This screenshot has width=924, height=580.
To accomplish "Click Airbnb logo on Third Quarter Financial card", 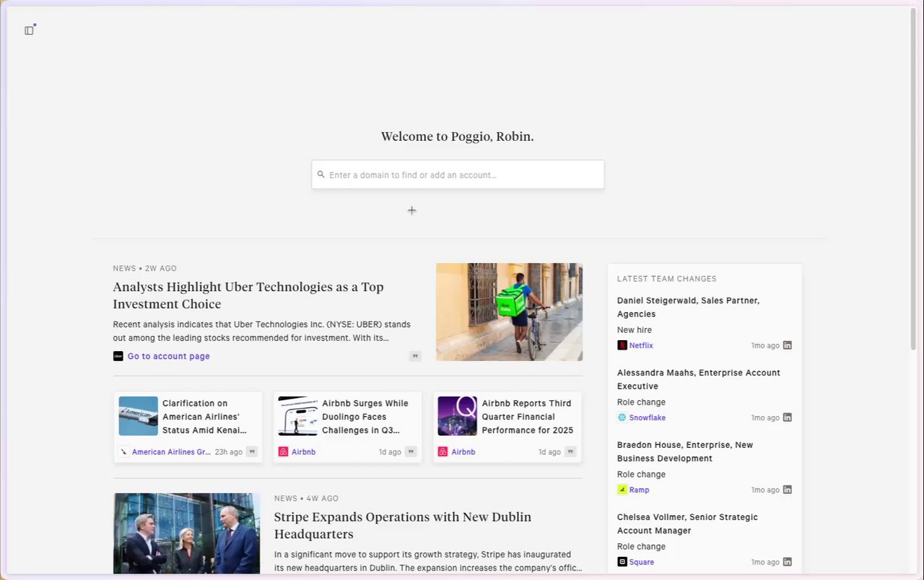I will coord(443,451).
